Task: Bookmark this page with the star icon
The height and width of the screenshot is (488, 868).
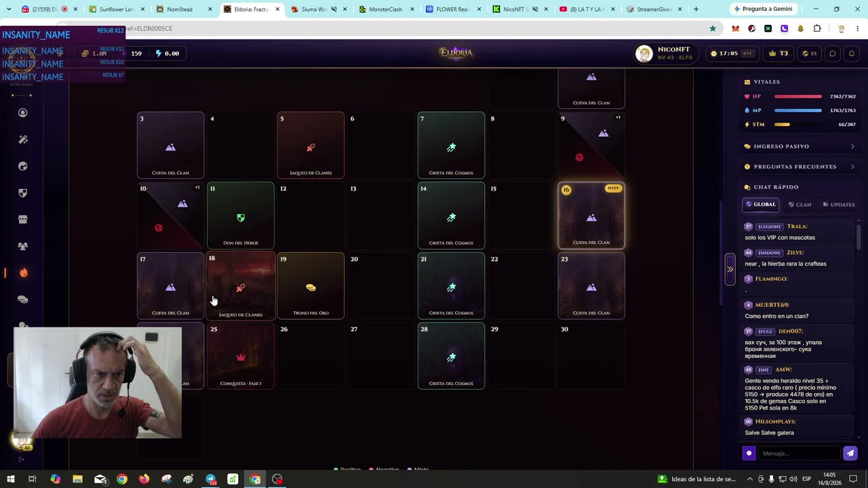Action: coord(713,28)
